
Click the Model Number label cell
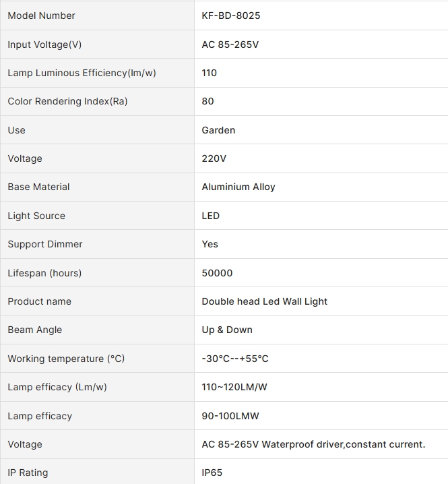(97, 16)
